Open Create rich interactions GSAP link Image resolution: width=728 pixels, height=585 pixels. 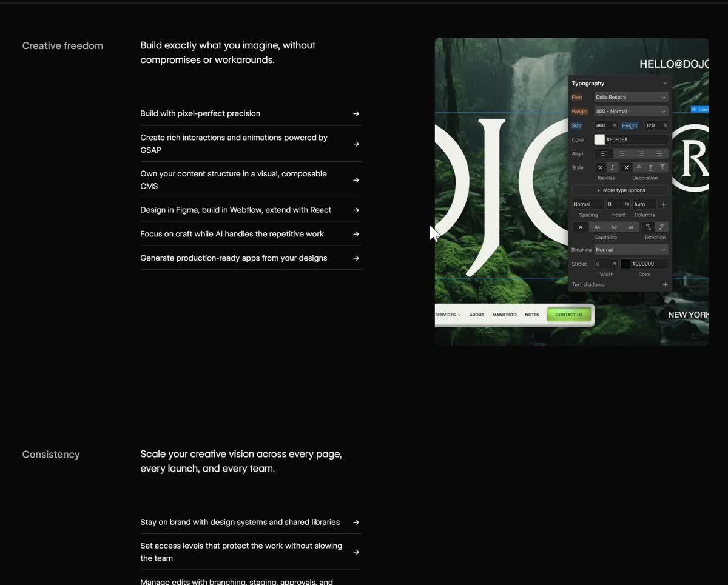pyautogui.click(x=234, y=144)
